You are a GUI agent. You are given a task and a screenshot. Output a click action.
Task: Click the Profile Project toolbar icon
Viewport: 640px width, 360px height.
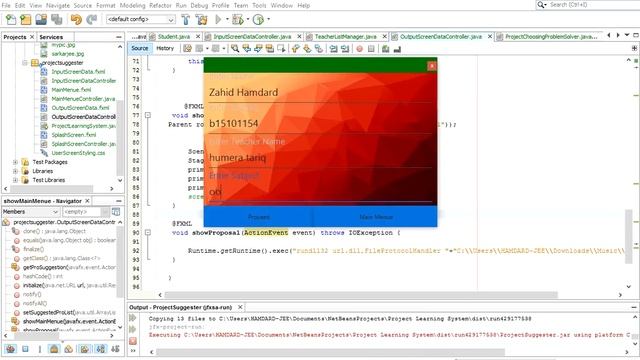pyautogui.click(x=258, y=19)
